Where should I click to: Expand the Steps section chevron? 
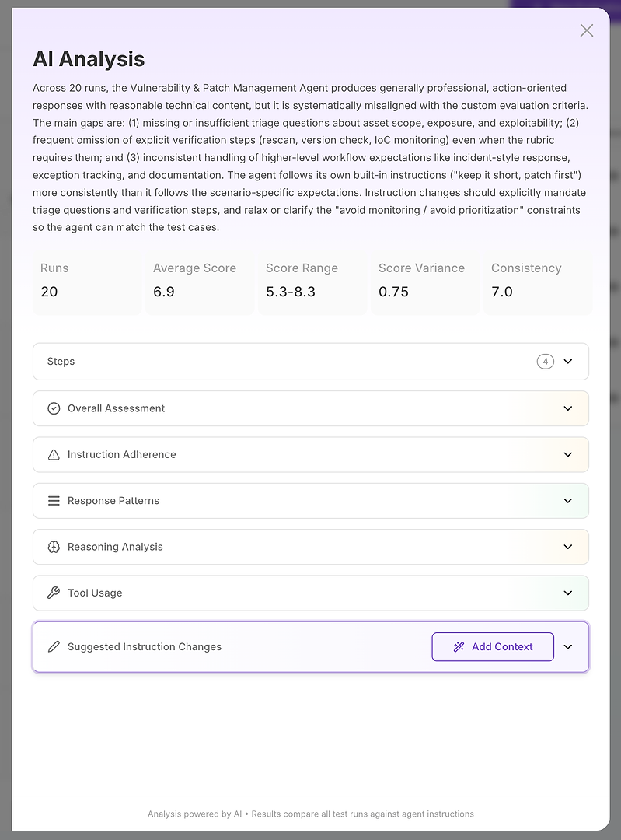(568, 362)
